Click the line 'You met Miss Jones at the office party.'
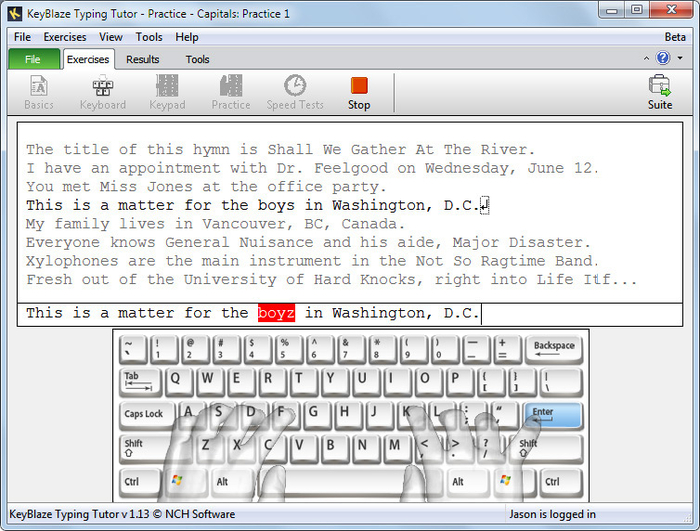The image size is (700, 531). [206, 187]
